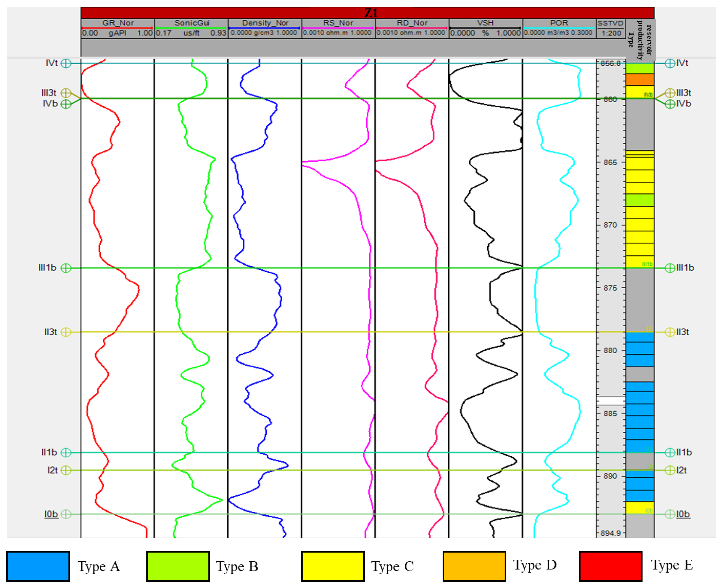Click the right I0b marker circle icon
The image size is (723, 588).
tap(670, 514)
